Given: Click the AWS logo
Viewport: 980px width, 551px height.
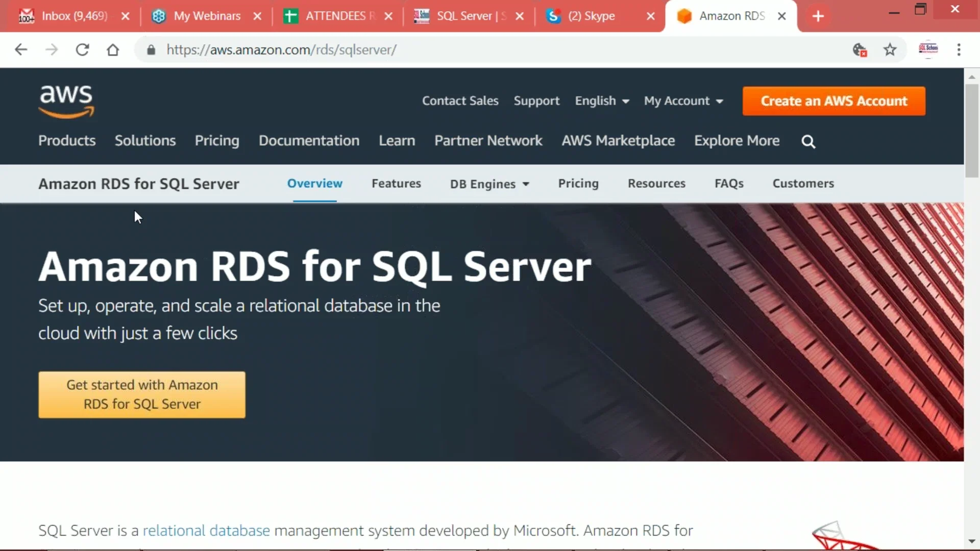Looking at the screenshot, I should (66, 101).
